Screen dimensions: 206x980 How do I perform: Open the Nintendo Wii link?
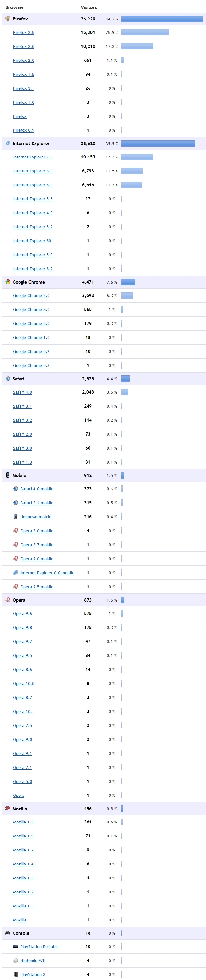33,960
